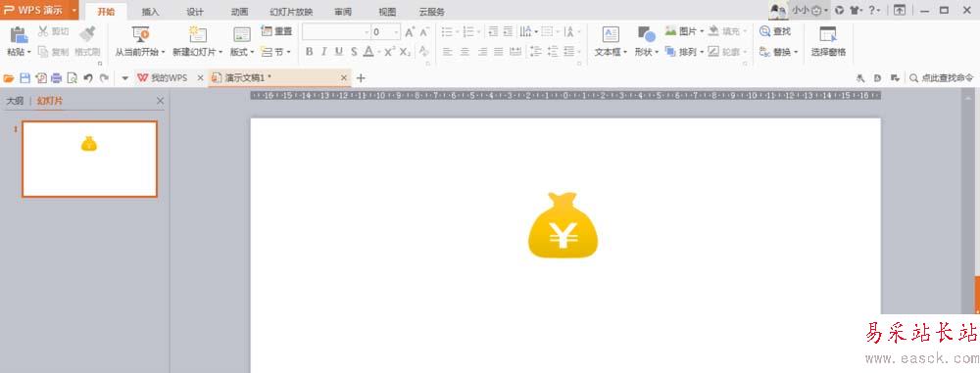Screen dimensions: 980x373
Task: Toggle italic formatting
Action: point(323,52)
